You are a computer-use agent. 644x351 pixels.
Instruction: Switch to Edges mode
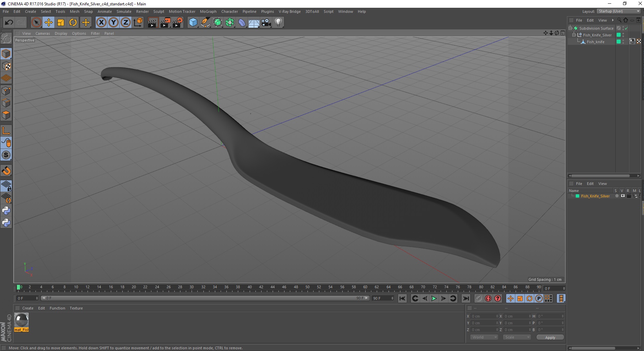[x=6, y=103]
